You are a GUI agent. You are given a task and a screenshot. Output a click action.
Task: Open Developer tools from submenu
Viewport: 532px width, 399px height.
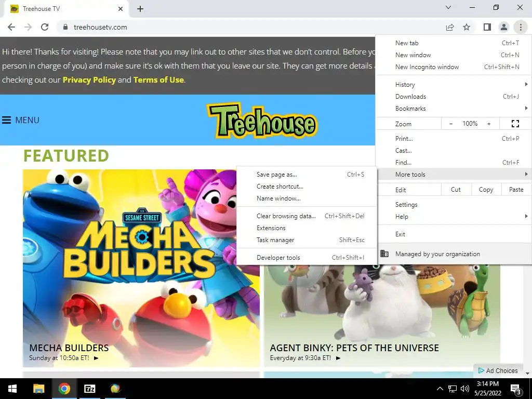[x=307, y=258]
